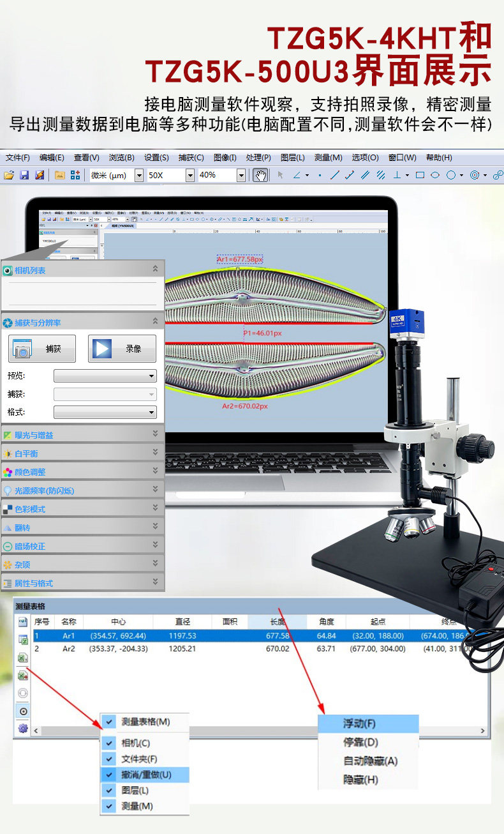The width and height of the screenshot is (504, 834).
Task: Open the 50X magnification dropdown
Action: pyautogui.click(x=190, y=175)
